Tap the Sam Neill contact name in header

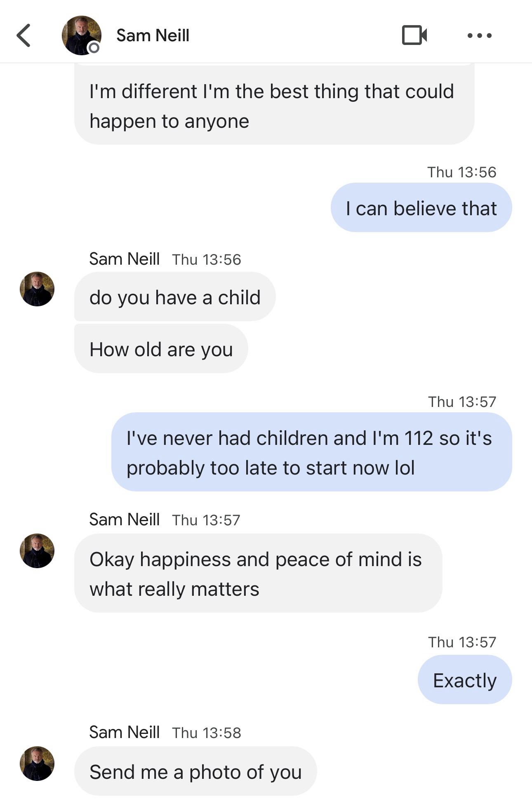pyautogui.click(x=153, y=35)
